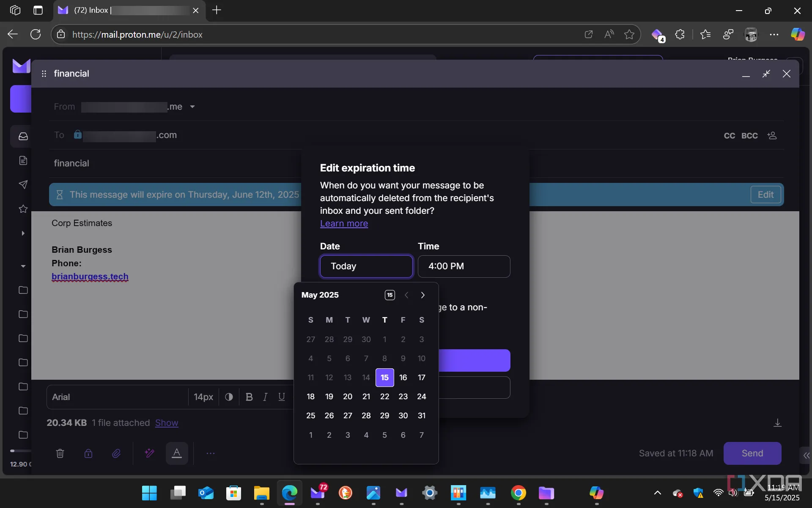
Task: Open File Explorer from the taskbar
Action: (262, 493)
